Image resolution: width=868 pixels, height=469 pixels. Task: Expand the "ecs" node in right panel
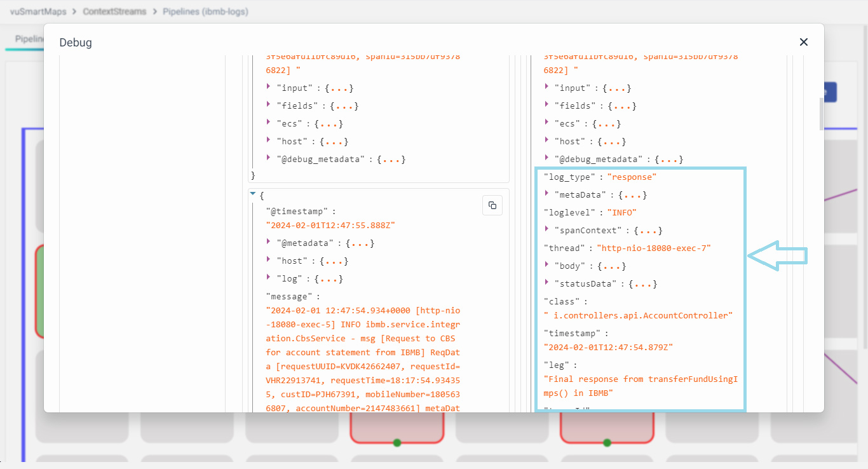(x=547, y=123)
